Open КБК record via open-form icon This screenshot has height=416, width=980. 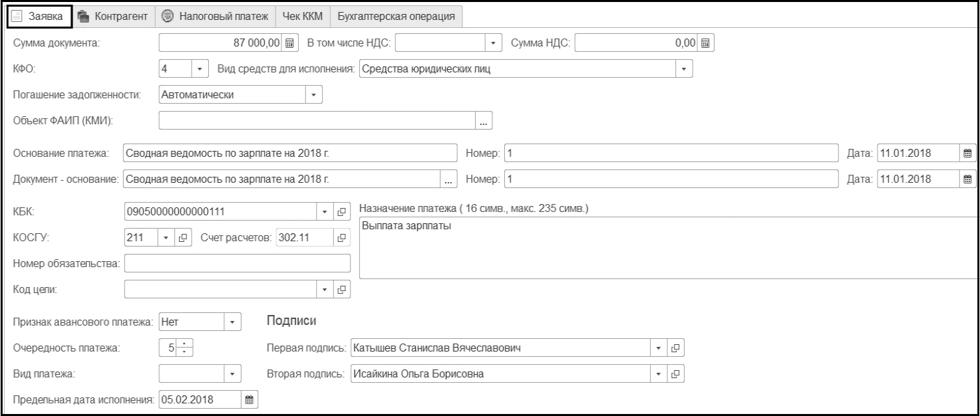(342, 211)
